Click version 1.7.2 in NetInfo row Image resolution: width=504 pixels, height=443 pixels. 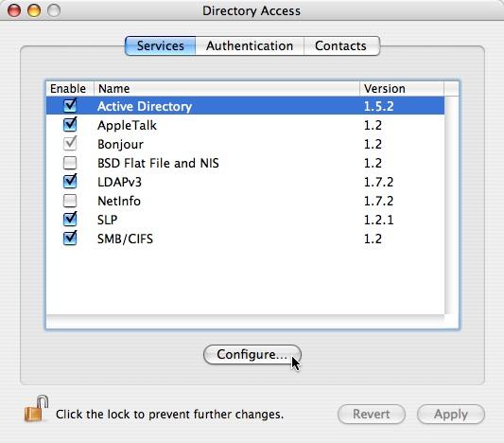[x=378, y=201]
